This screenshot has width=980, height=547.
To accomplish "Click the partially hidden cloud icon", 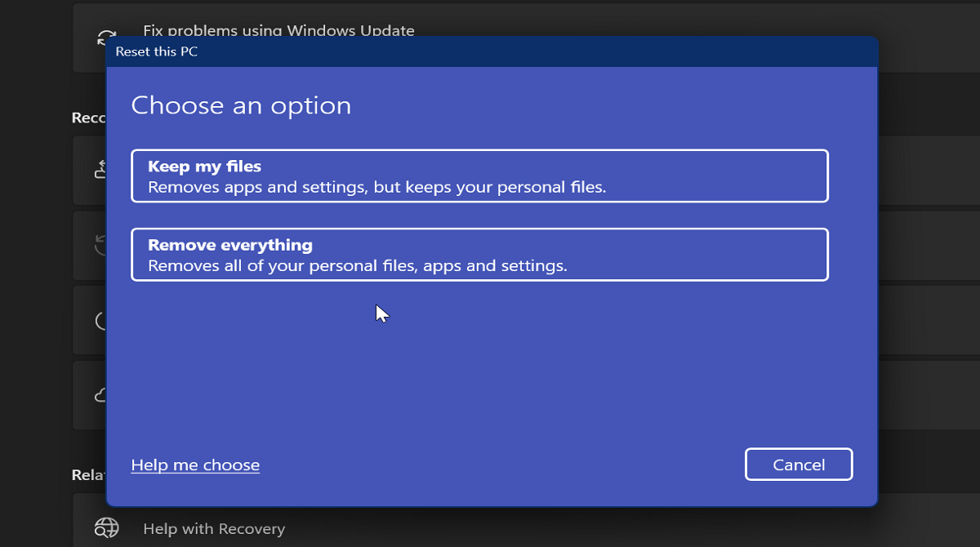I will click(100, 395).
